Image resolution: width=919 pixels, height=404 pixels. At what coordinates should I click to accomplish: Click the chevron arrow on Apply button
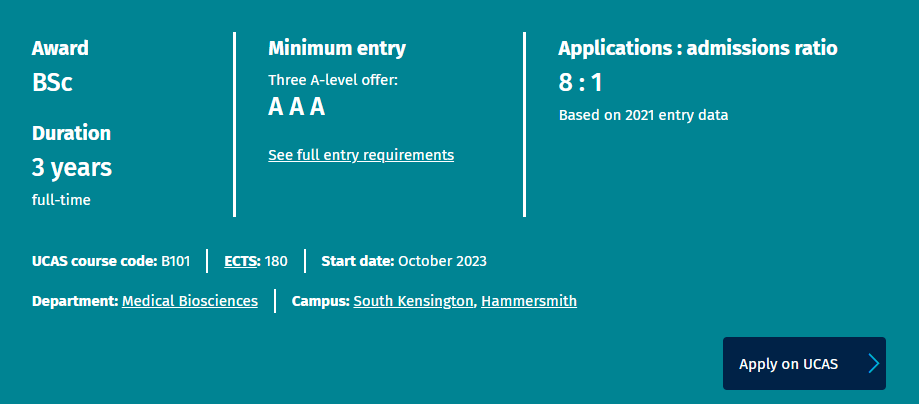tap(874, 364)
